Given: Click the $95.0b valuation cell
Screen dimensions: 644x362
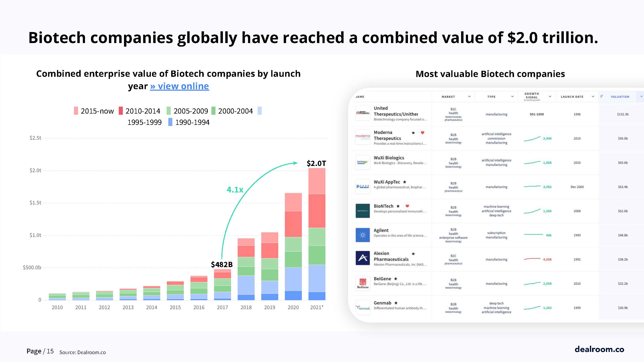Looking at the screenshot, I should point(623,138).
